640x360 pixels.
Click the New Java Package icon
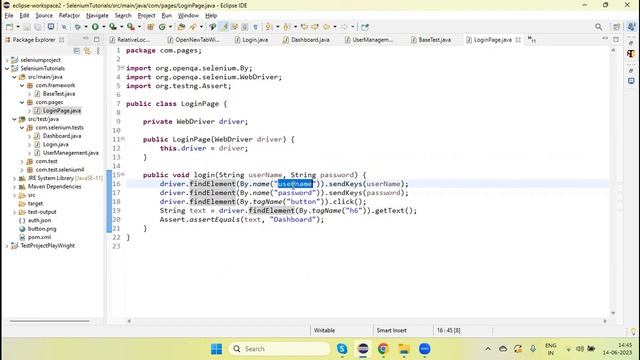(150, 27)
